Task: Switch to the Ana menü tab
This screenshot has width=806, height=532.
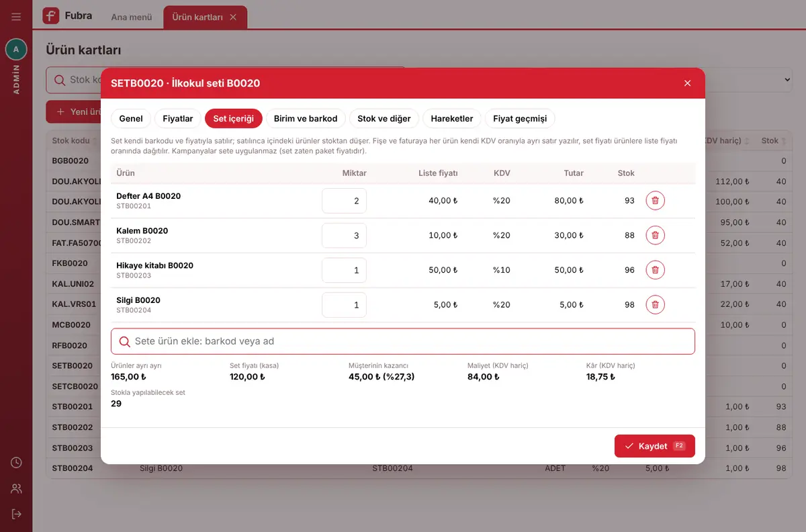Action: [132, 17]
